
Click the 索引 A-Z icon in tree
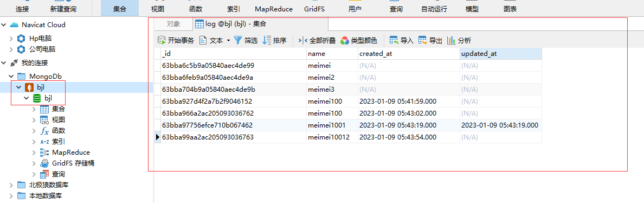point(44,141)
